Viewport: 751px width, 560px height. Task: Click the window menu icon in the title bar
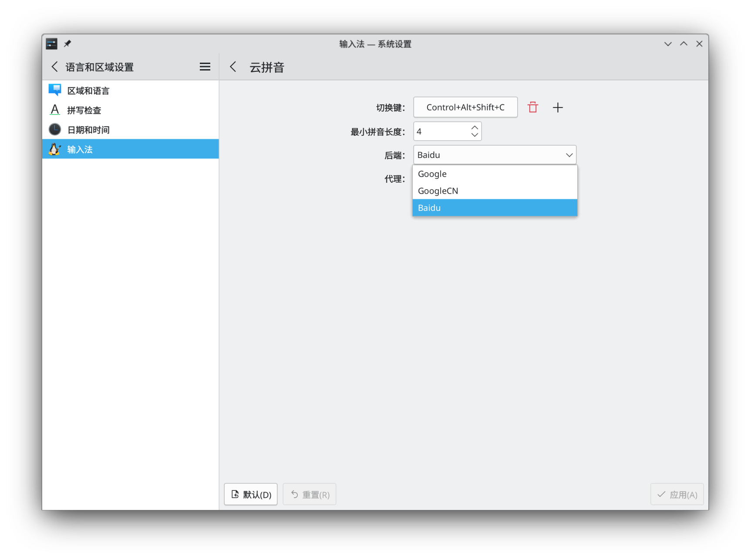(x=51, y=44)
